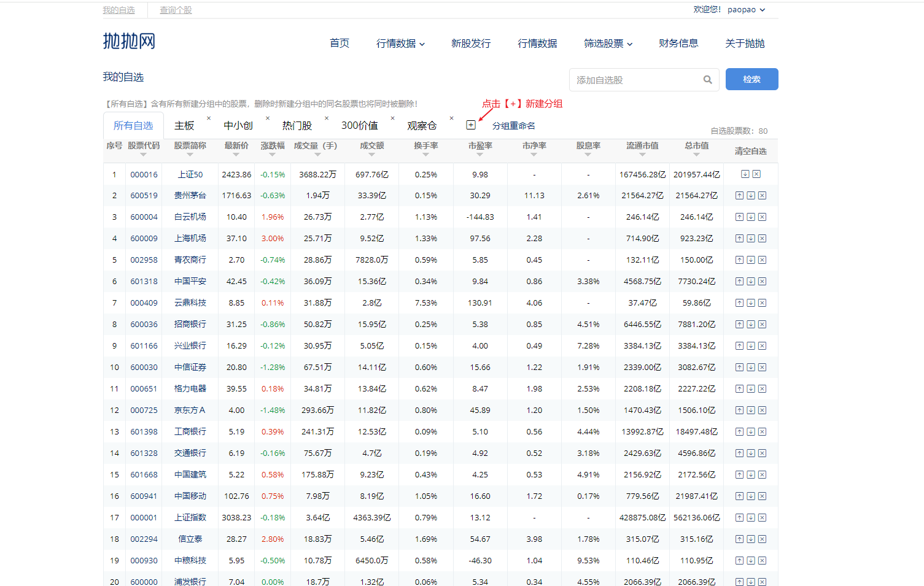The image size is (924, 586).
Task: Close the 主板 group tab
Action: (209, 118)
